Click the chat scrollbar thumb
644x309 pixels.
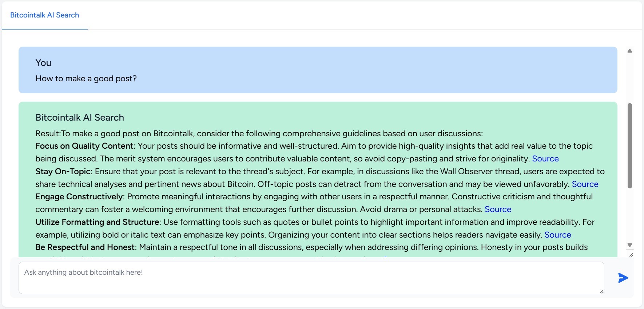[630, 146]
